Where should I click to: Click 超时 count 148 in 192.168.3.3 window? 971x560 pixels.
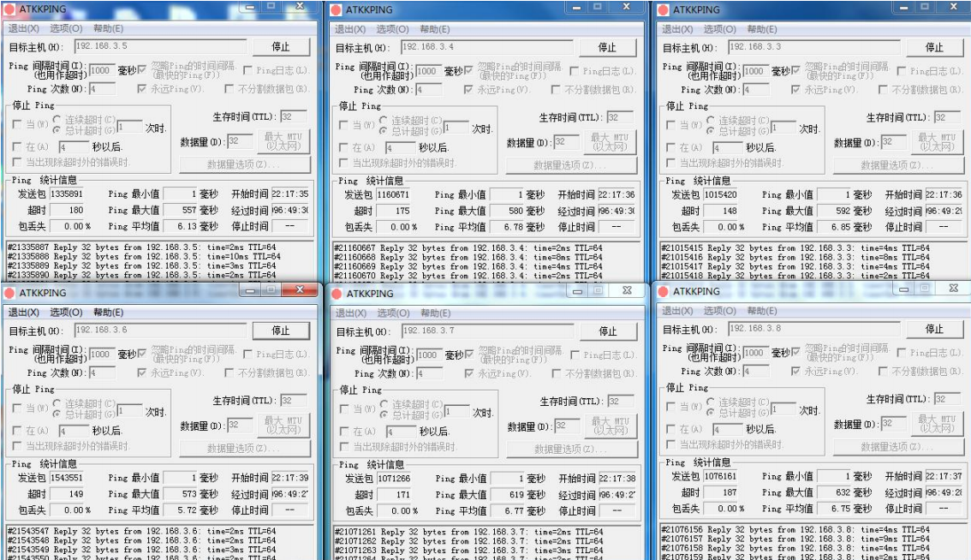click(x=720, y=211)
